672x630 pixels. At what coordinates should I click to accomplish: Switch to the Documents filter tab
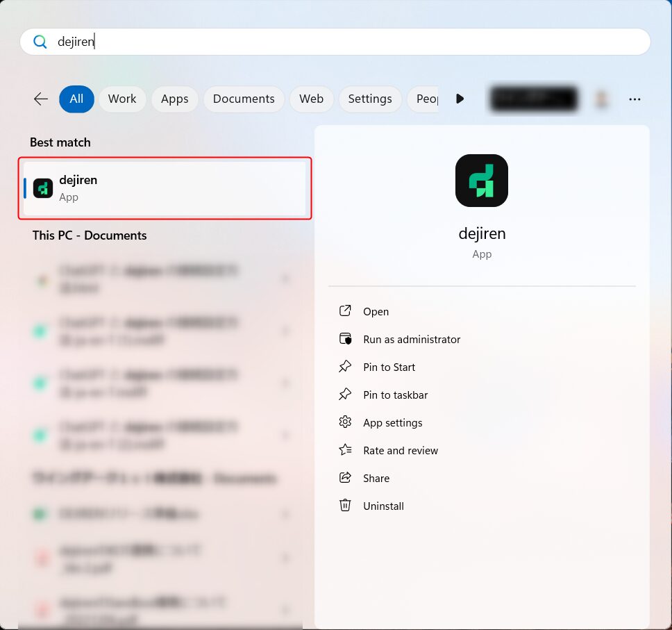click(244, 99)
